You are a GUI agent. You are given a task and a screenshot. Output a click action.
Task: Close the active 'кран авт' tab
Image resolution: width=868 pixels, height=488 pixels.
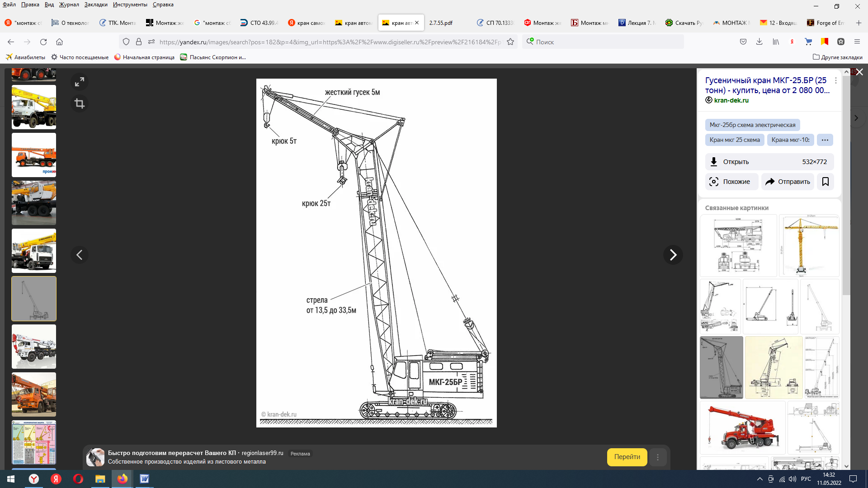417,23
